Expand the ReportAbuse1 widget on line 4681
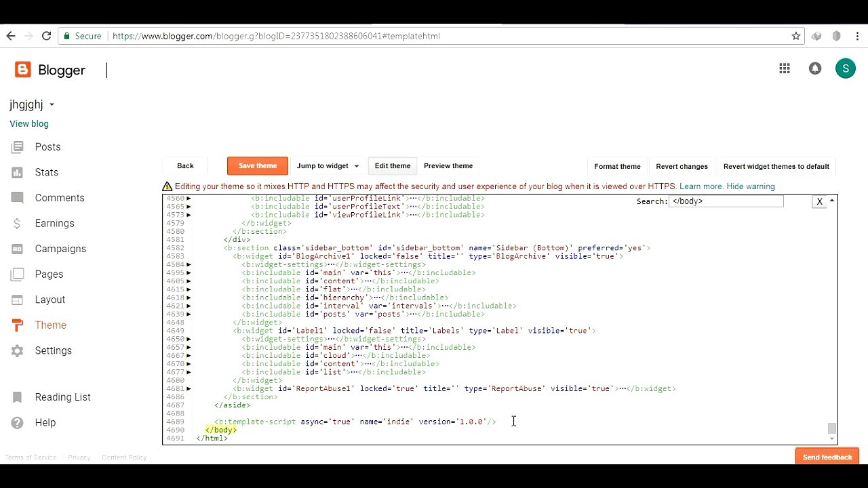Image resolution: width=868 pixels, height=488 pixels. coord(189,389)
